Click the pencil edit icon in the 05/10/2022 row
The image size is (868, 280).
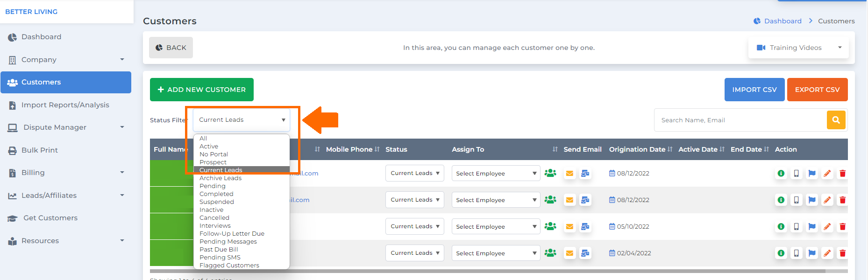coord(827,226)
